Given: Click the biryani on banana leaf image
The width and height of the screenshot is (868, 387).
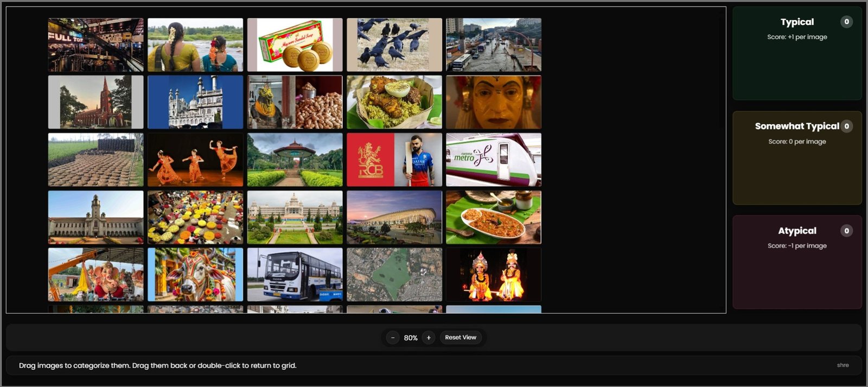Looking at the screenshot, I should [394, 102].
